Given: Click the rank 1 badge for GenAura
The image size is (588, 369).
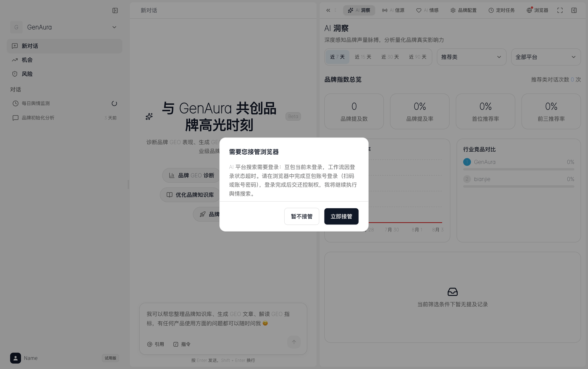Looking at the screenshot, I should pos(467,162).
